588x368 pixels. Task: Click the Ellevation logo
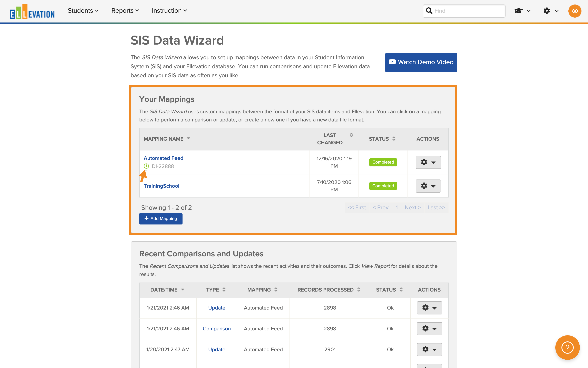(x=32, y=11)
